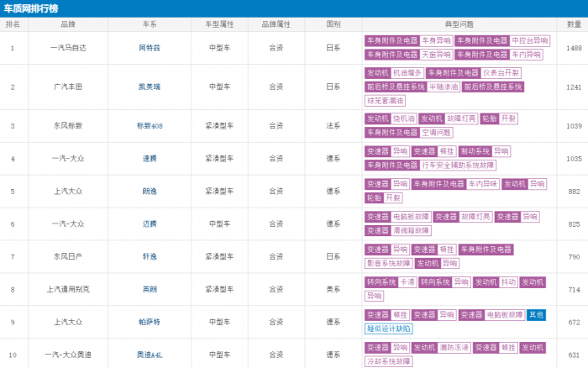588x368 pixels.
Task: Select the 卡滞 steering issue tag
Action: 407,282
